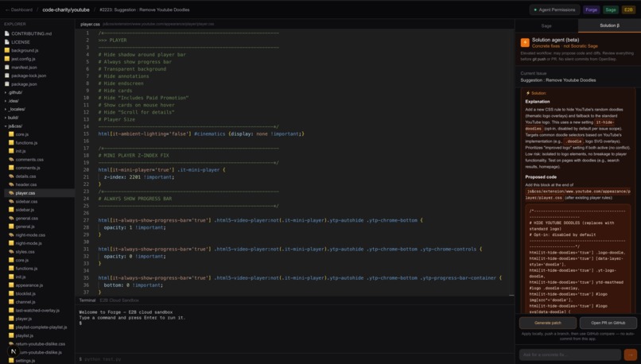The image size is (641, 364).
Task: Click the package.json file icon
Action: 6,83
